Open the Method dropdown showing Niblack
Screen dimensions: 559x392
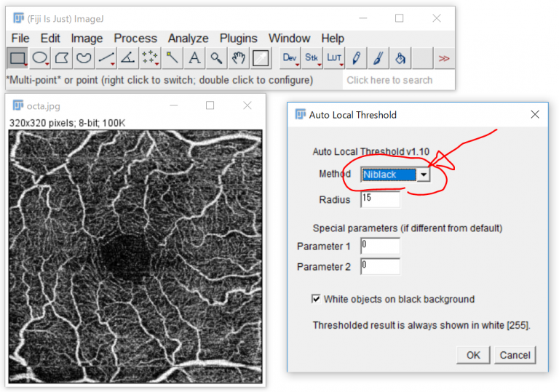(x=395, y=175)
